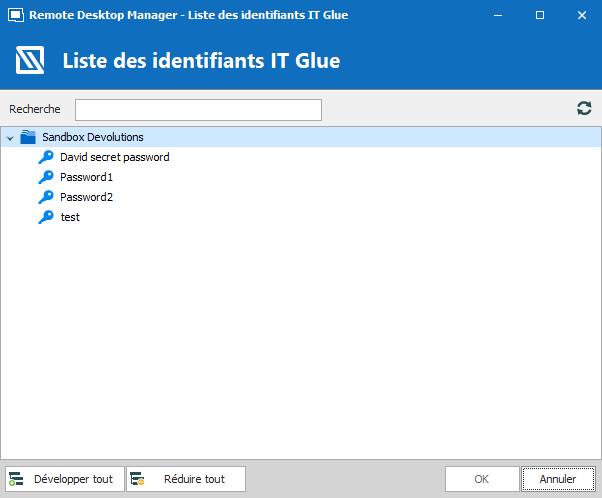602x498 pixels.
Task: Click the key icon beside the test entry
Action: coord(46,217)
